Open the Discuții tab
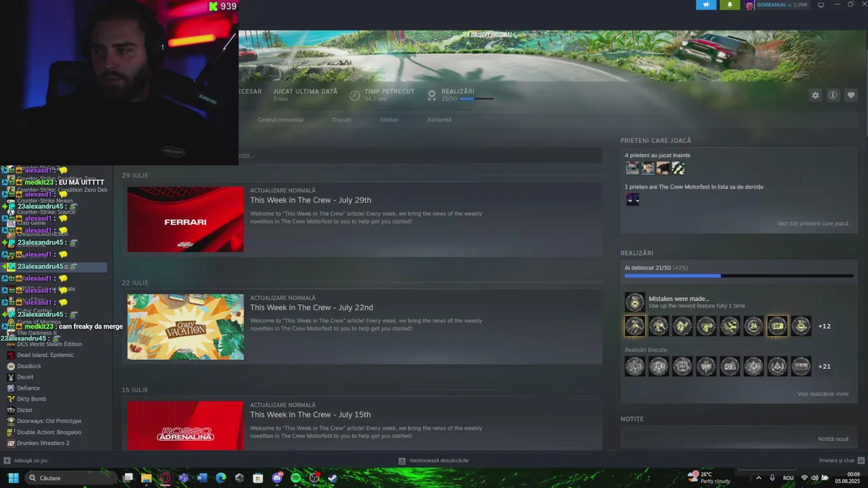868x488 pixels. [342, 120]
